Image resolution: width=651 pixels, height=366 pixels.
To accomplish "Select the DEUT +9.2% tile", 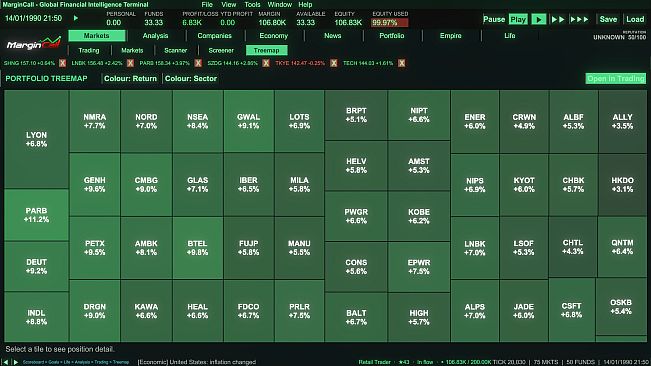I will coord(36,266).
